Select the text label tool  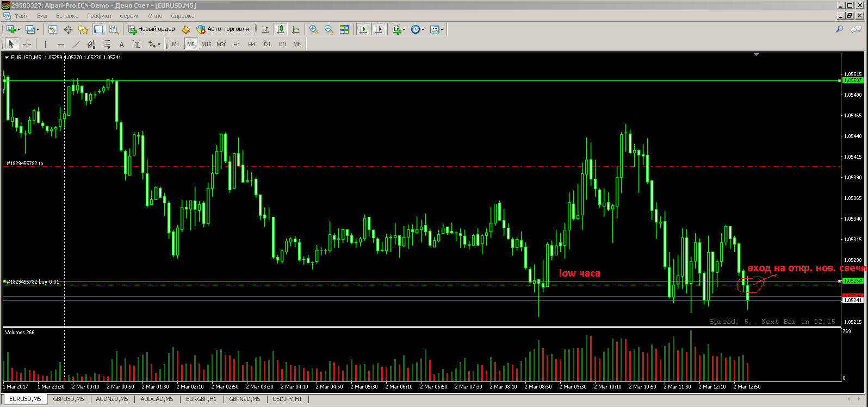click(137, 44)
